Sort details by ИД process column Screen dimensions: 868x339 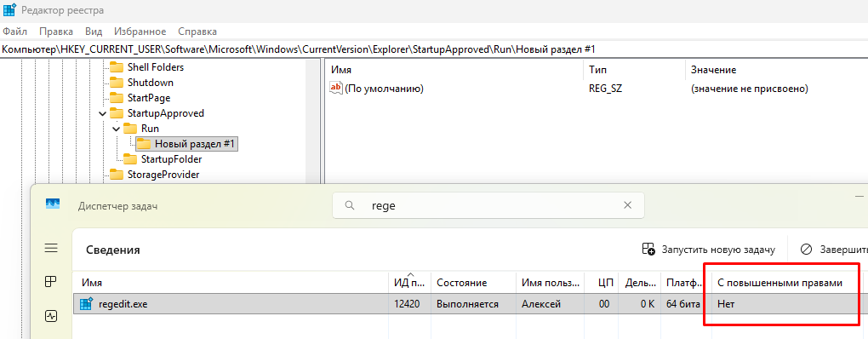coord(409,283)
